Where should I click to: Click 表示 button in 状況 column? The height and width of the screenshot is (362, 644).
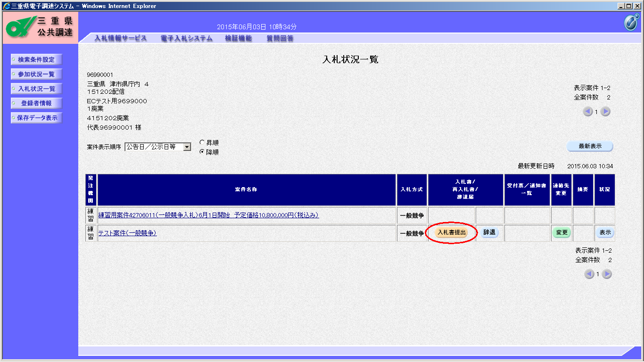tap(605, 233)
